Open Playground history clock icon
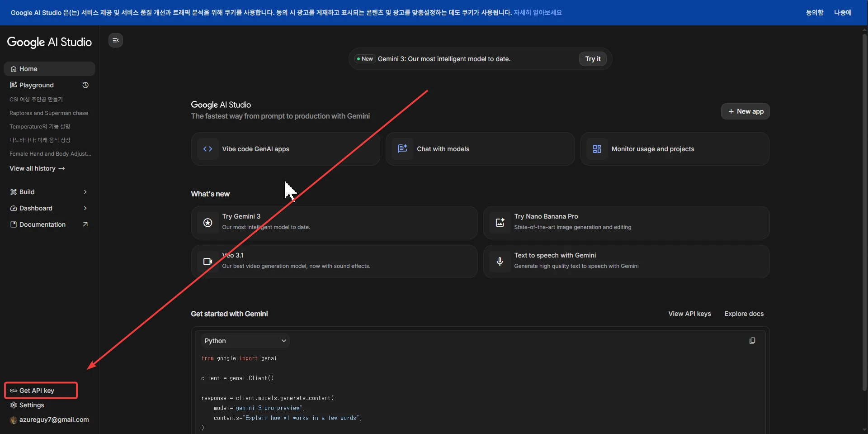The height and width of the screenshot is (434, 868). click(x=85, y=85)
